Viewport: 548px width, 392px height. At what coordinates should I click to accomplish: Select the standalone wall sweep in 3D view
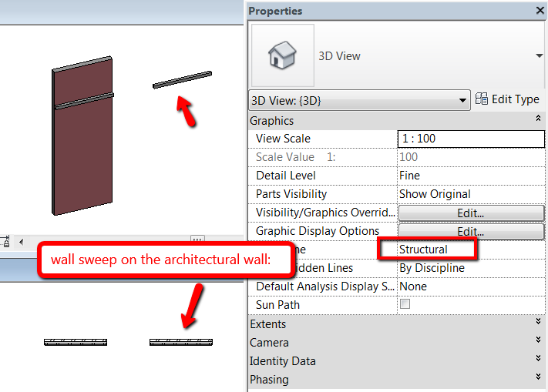click(x=183, y=79)
